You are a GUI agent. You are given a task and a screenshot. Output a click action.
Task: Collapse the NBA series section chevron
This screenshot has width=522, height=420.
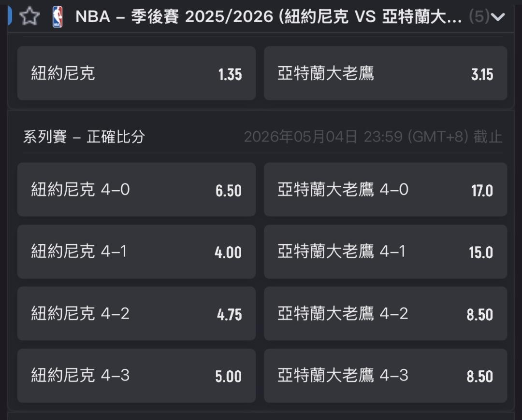pyautogui.click(x=497, y=17)
